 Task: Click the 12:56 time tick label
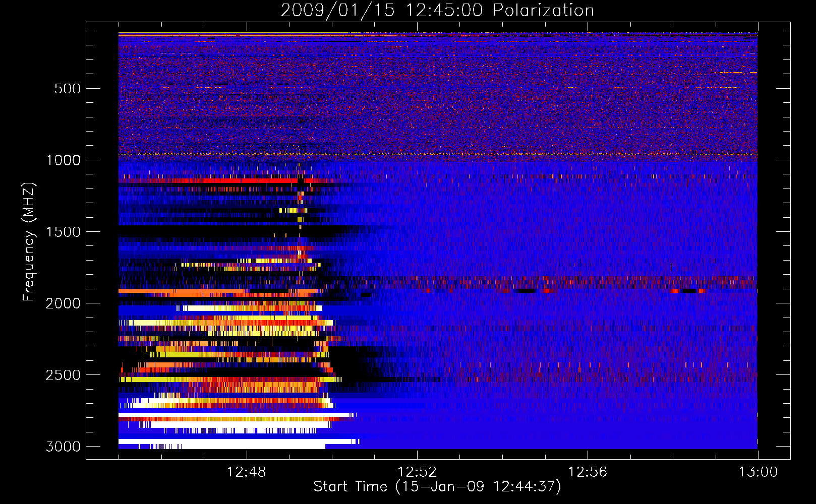click(x=588, y=472)
